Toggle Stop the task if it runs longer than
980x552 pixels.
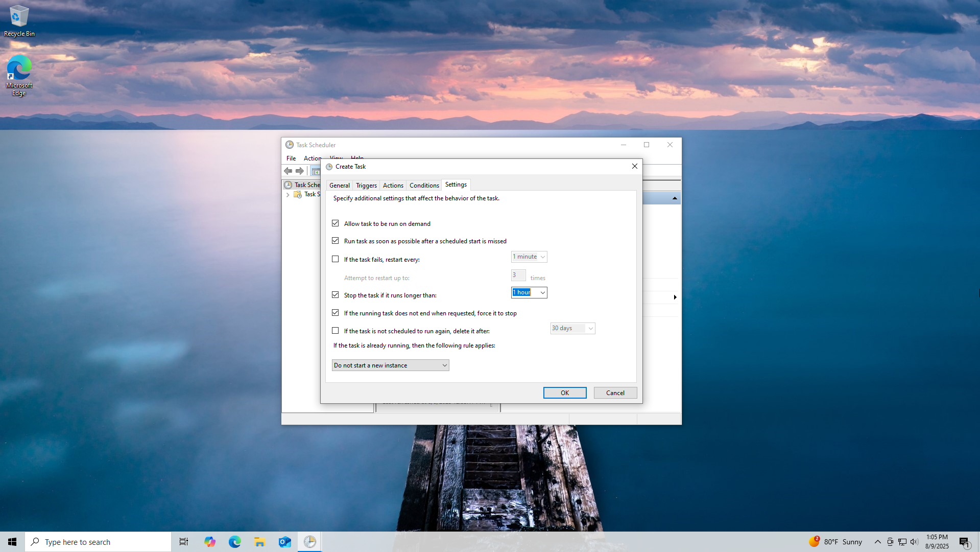(336, 295)
